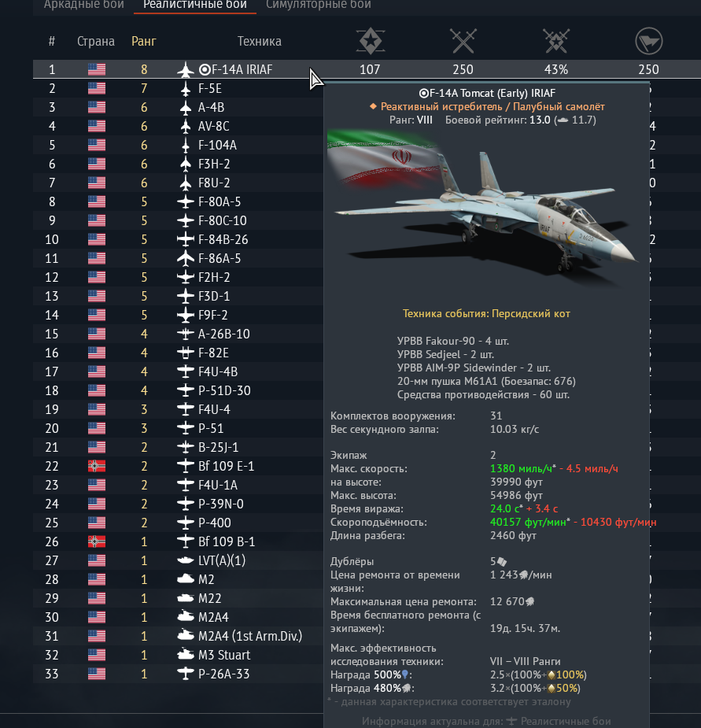Image resolution: width=701 pixels, height=728 pixels.
Task: Click the tank icon beside M22
Action: (185, 598)
